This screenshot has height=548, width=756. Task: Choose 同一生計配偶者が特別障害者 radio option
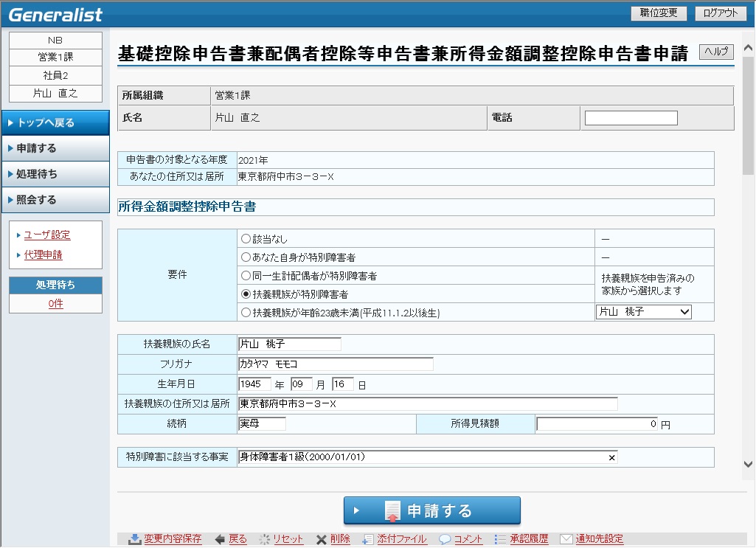point(246,276)
